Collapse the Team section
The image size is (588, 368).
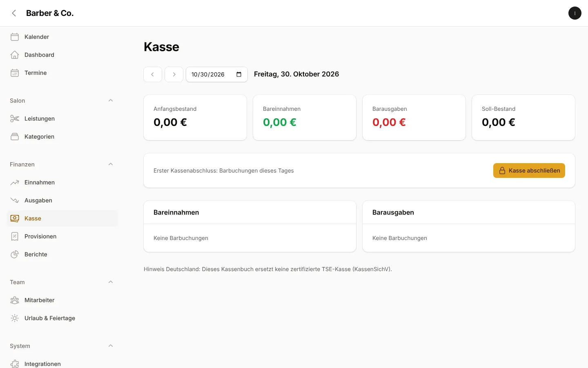tap(111, 282)
